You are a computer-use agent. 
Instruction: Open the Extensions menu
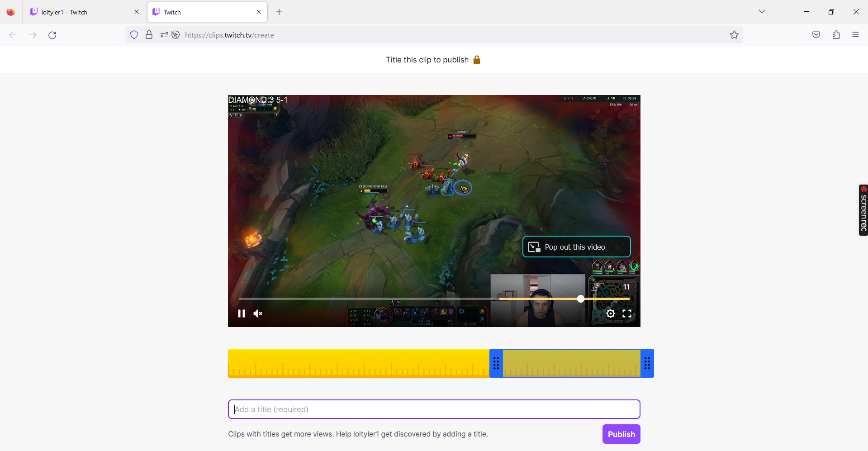836,35
